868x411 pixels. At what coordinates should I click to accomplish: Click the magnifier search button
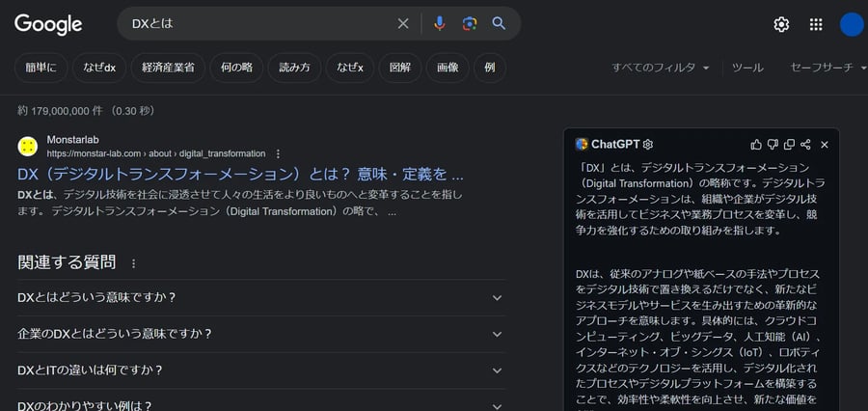click(x=499, y=23)
